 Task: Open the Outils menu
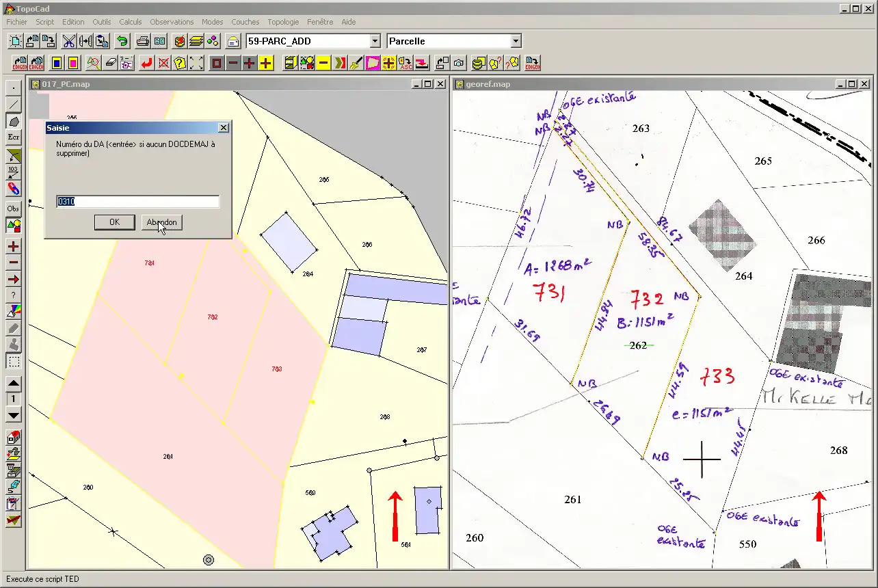(102, 22)
